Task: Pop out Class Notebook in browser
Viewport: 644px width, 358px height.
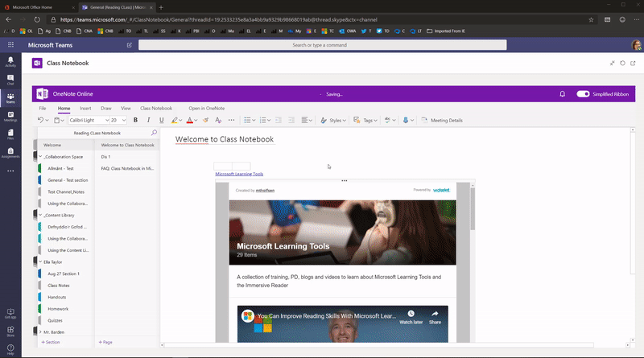Action: tap(633, 64)
